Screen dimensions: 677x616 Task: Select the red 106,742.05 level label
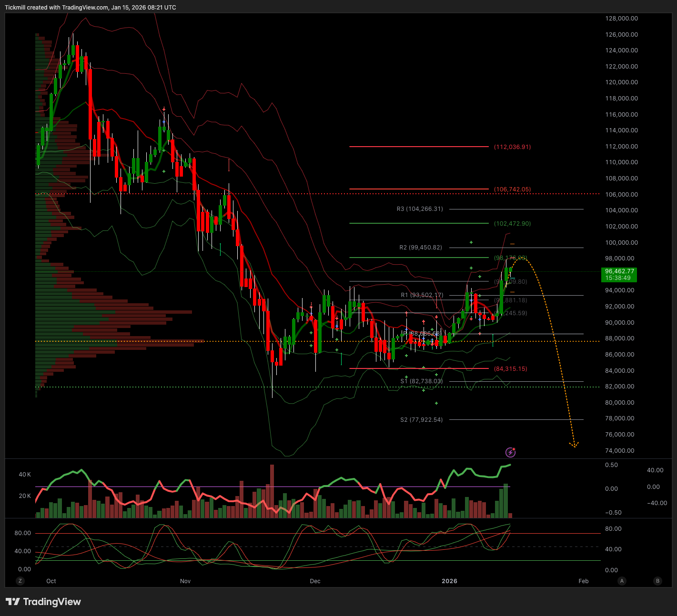pyautogui.click(x=512, y=189)
